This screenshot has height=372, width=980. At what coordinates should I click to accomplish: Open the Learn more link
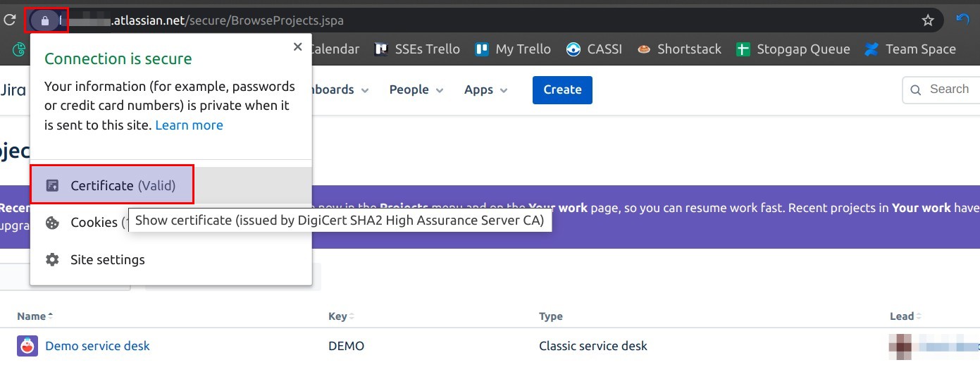tap(189, 125)
